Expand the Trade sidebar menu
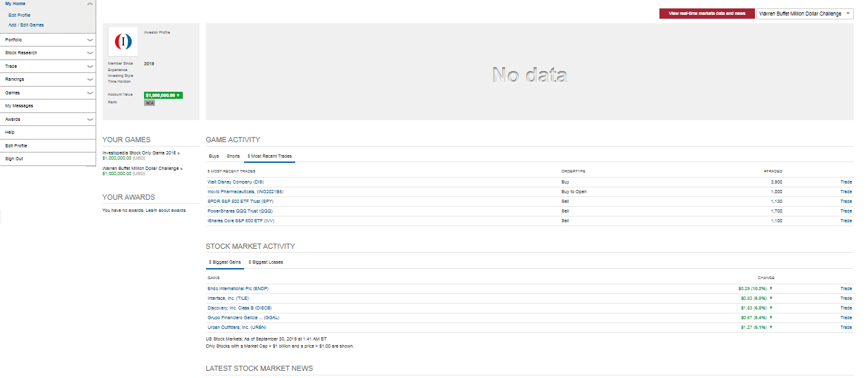 tap(90, 67)
